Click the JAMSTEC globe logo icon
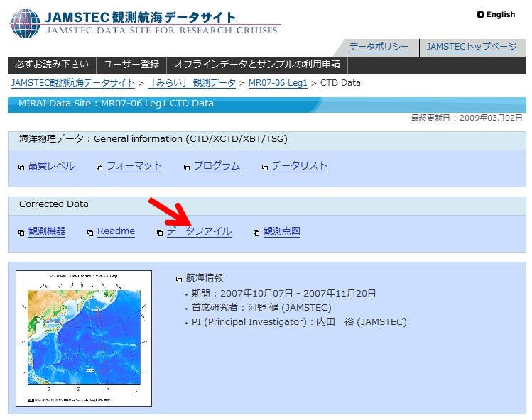This screenshot has width=532, height=420. point(25,23)
